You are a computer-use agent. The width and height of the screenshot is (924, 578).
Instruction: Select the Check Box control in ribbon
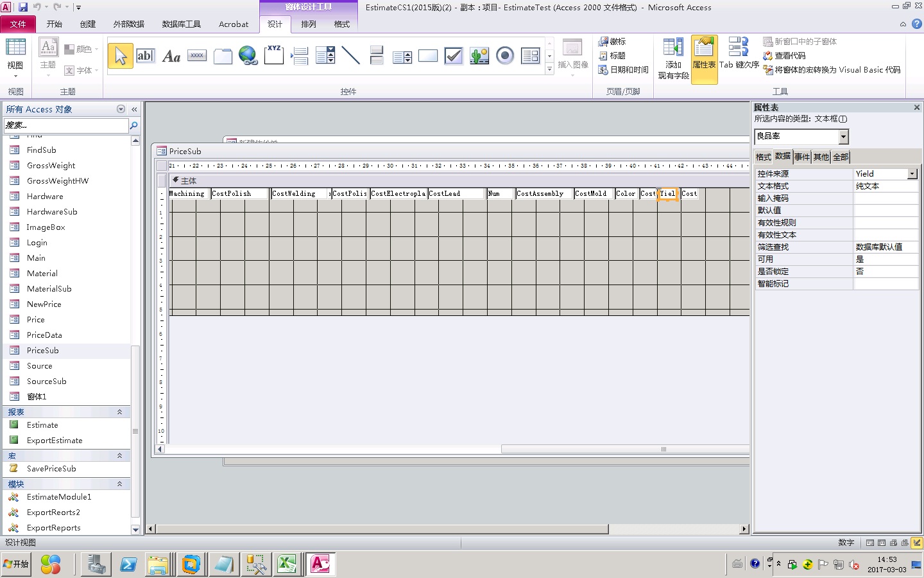[454, 56]
